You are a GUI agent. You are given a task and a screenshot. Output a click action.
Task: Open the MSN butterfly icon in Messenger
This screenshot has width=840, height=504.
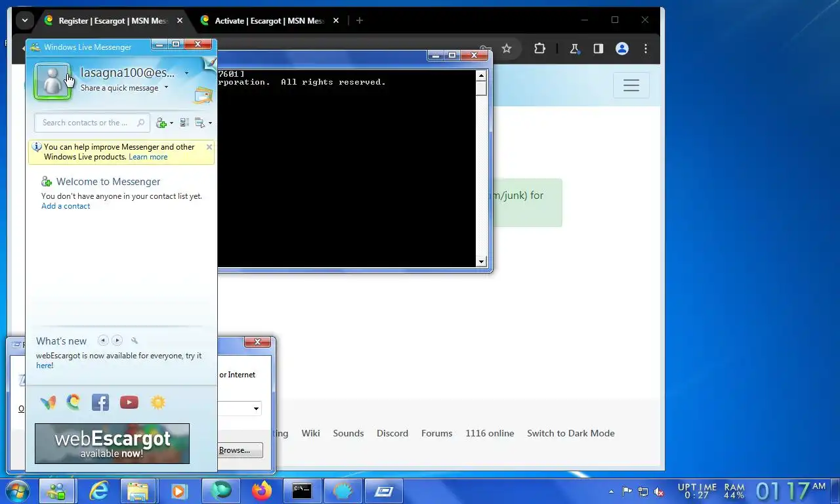click(48, 402)
